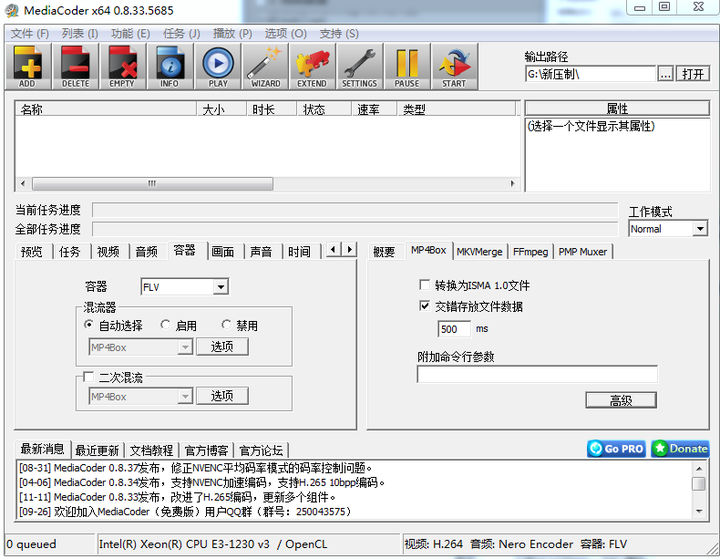Switch to the 预览 tab
Viewport: 720px width, 559px height.
click(32, 252)
